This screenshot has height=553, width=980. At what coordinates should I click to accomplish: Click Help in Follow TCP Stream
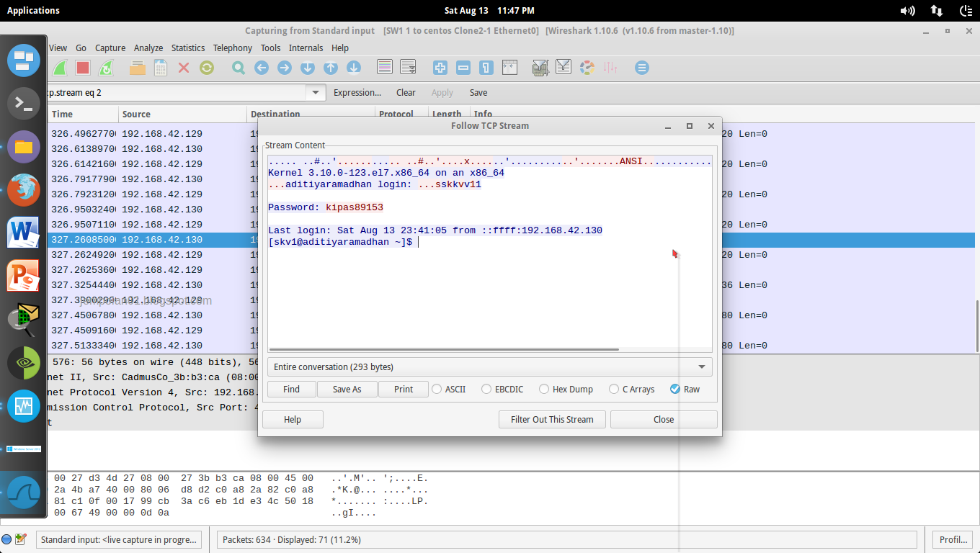click(293, 419)
